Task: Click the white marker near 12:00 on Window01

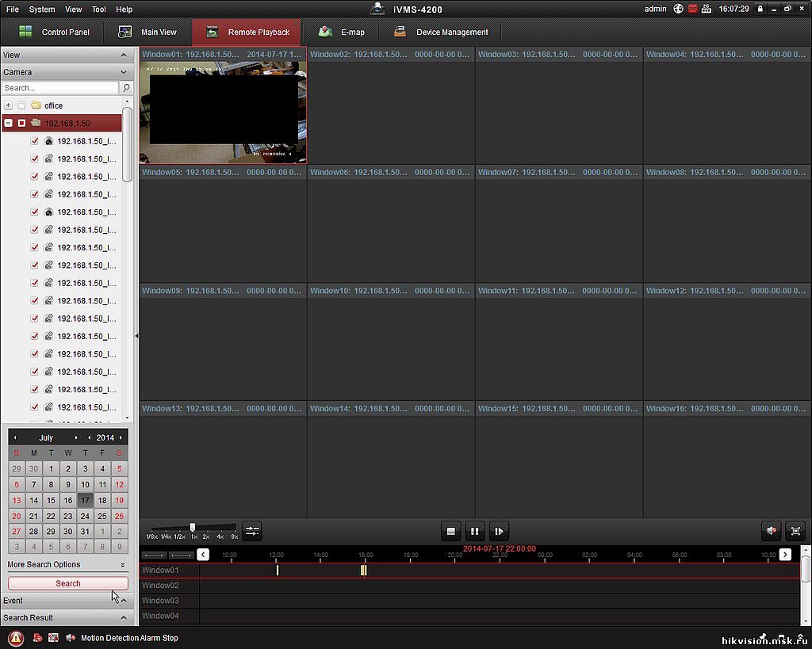Action: (x=278, y=570)
